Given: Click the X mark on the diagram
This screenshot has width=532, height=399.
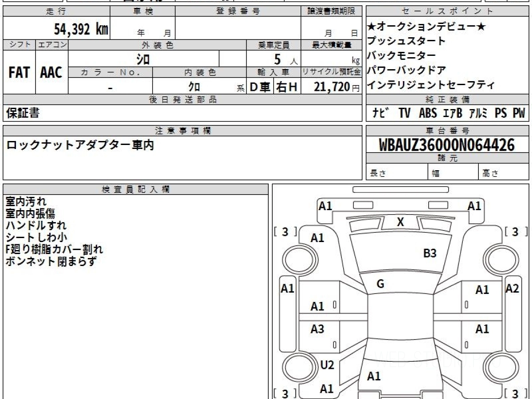Looking at the screenshot, I should 401,222.
